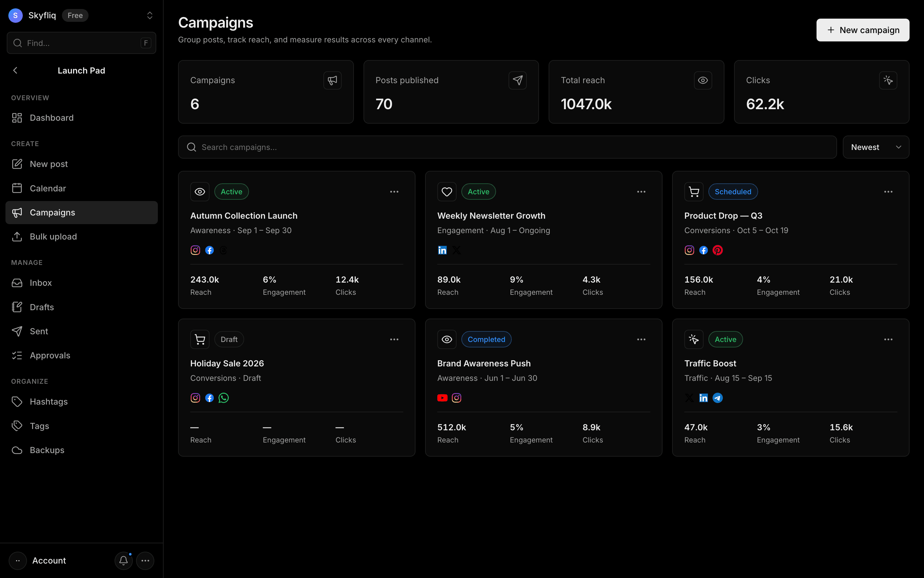924x578 pixels.
Task: Open the Holiday Sale 2026 campaign title
Action: 227,363
